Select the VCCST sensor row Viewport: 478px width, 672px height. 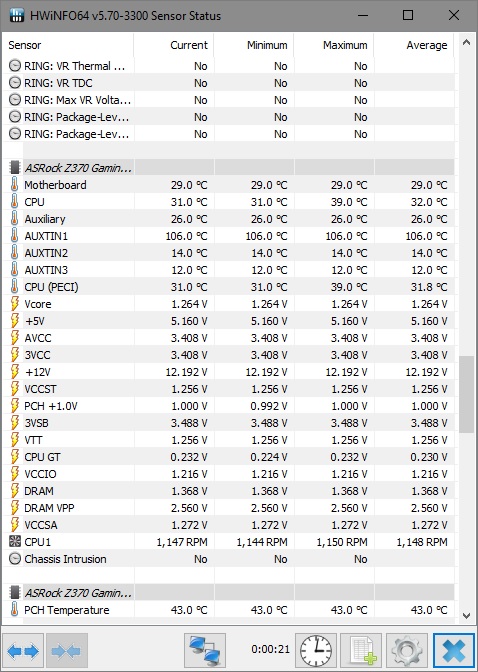click(228, 389)
